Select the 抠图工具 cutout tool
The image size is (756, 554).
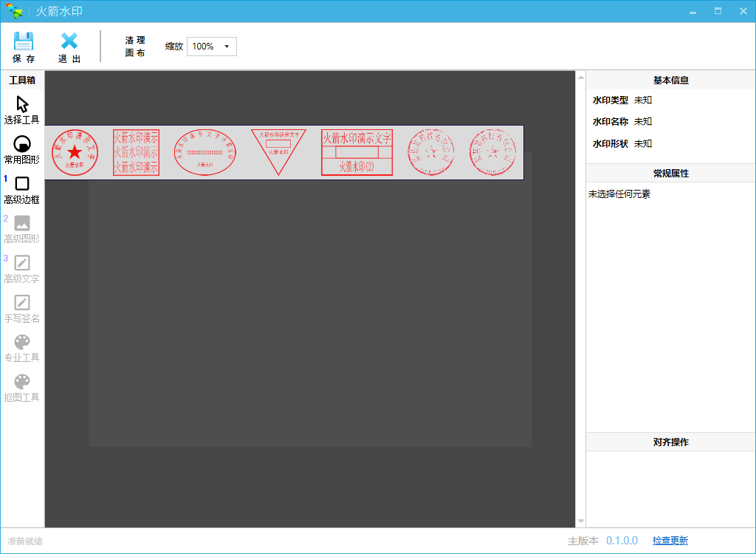coord(22,384)
